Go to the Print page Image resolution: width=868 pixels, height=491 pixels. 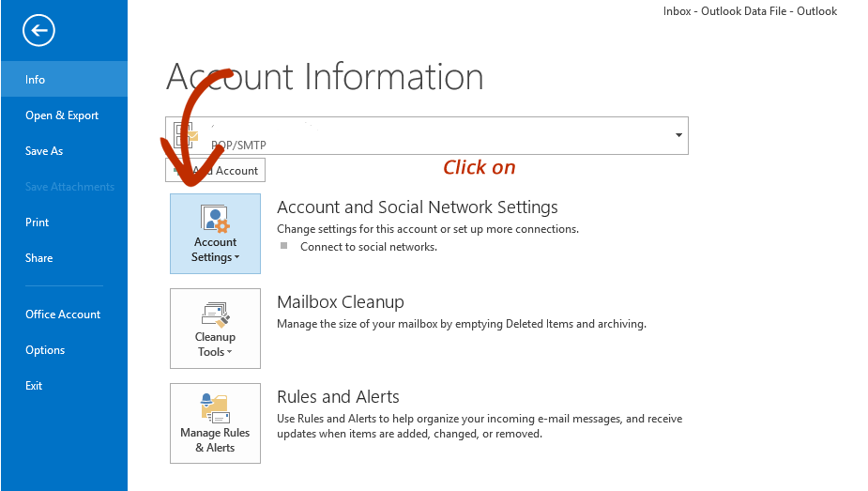(x=64, y=222)
